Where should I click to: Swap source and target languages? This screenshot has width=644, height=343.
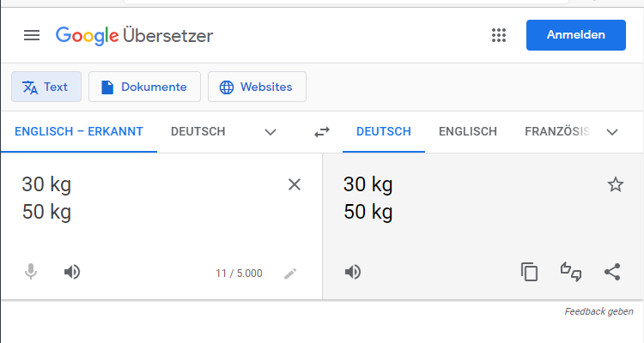tap(322, 132)
